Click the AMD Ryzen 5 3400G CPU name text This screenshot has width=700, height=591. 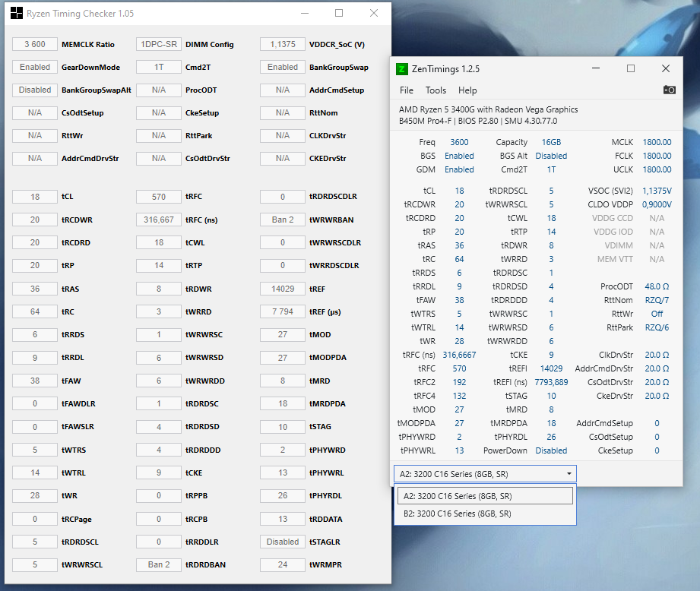pyautogui.click(x=489, y=109)
